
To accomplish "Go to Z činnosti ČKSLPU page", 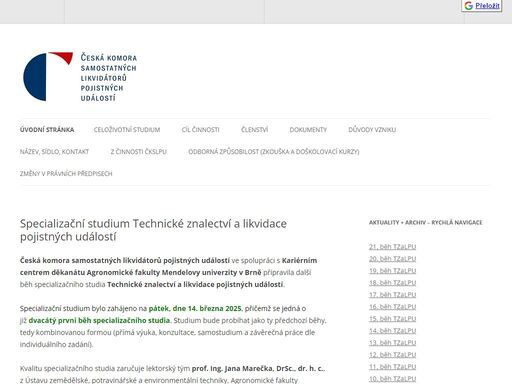I will [x=138, y=152].
